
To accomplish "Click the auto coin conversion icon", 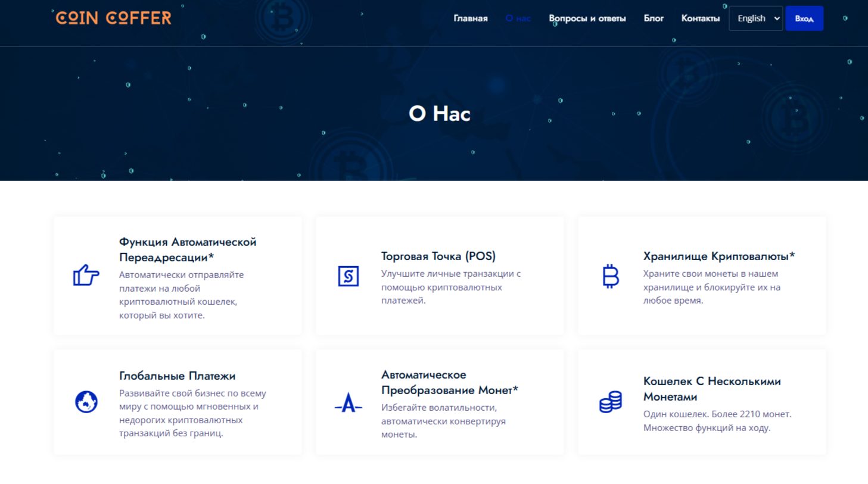I will pyautogui.click(x=349, y=403).
